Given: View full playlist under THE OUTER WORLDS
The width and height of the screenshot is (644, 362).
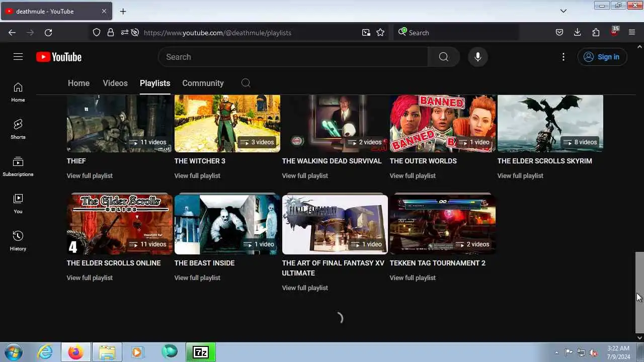Looking at the screenshot, I should [413, 175].
